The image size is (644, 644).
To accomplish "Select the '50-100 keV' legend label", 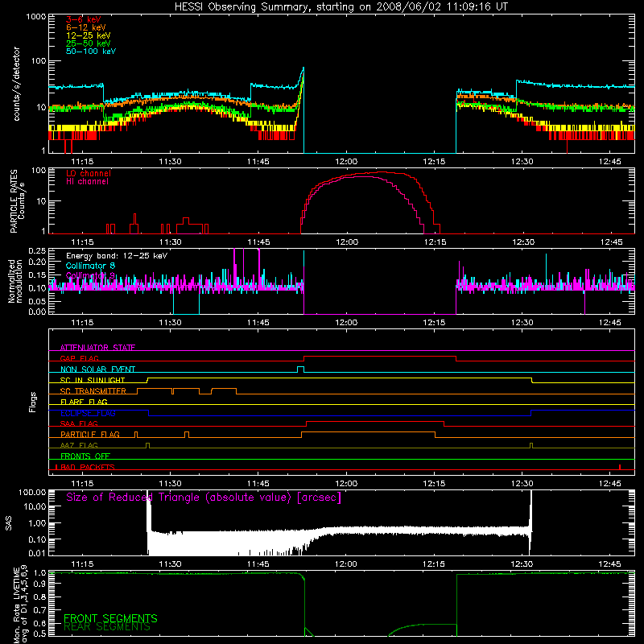I will tap(91, 52).
